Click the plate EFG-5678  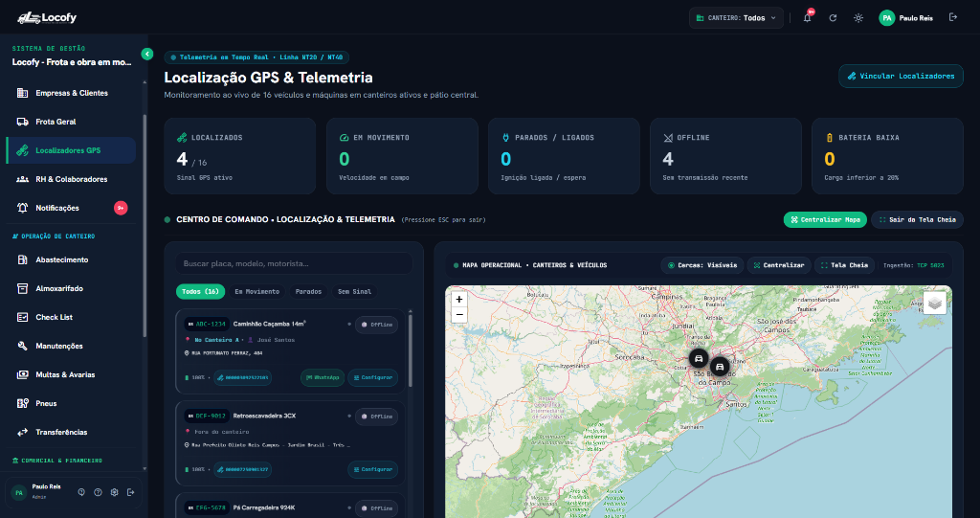point(207,508)
